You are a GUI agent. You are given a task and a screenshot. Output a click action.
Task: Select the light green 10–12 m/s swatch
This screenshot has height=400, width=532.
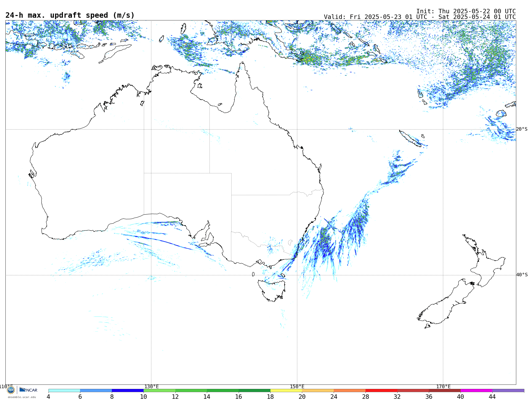click(159, 390)
